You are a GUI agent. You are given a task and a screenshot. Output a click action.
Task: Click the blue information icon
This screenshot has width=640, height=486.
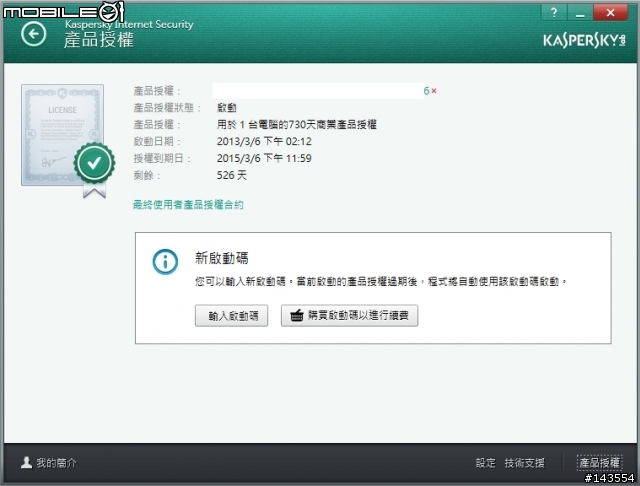tap(165, 262)
